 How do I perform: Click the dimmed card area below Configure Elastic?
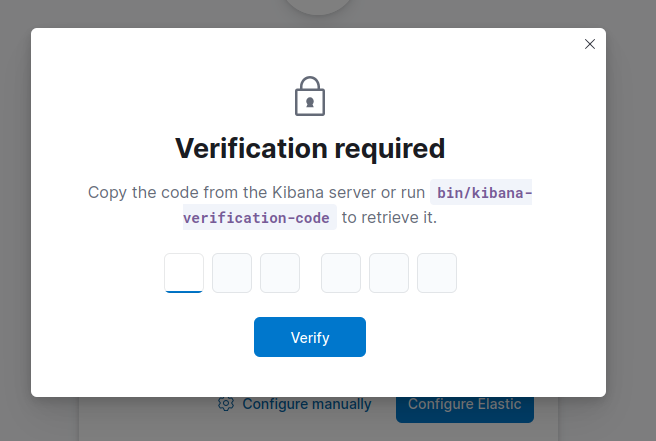(465, 432)
